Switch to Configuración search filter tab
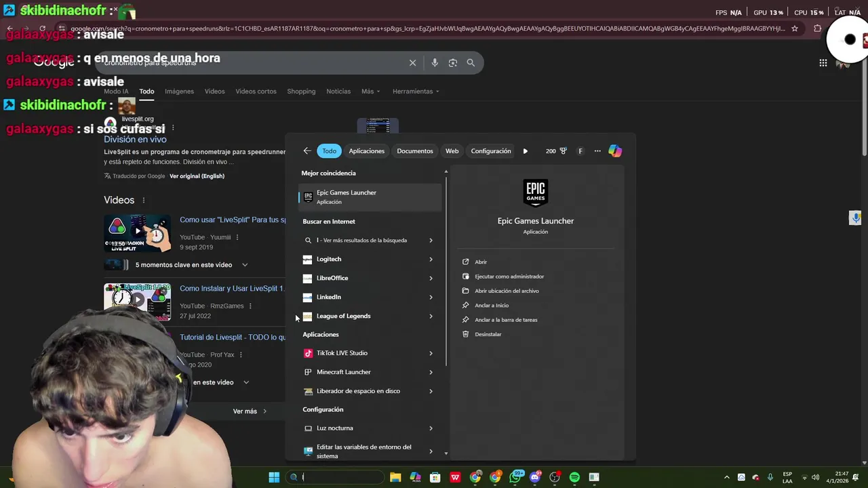This screenshot has height=488, width=868. pos(491,151)
